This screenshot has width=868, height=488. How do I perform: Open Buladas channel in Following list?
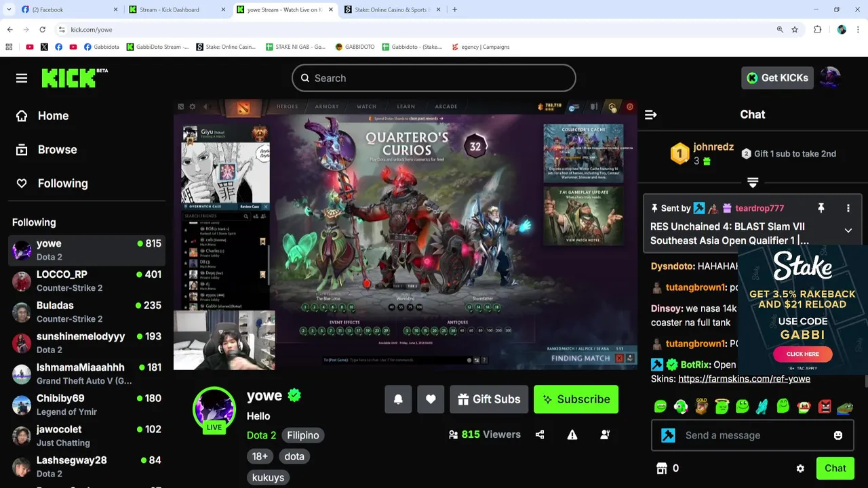click(x=87, y=312)
